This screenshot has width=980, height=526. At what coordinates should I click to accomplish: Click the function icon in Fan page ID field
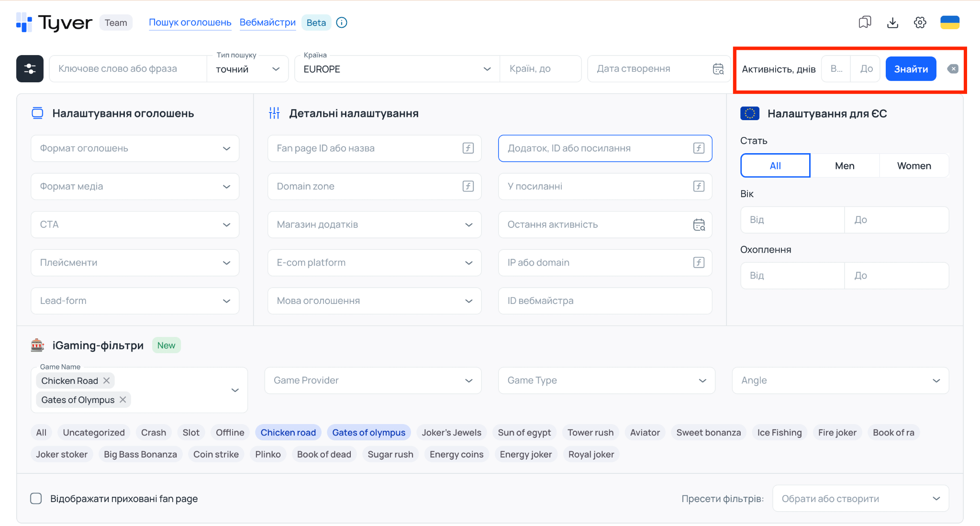(x=468, y=148)
